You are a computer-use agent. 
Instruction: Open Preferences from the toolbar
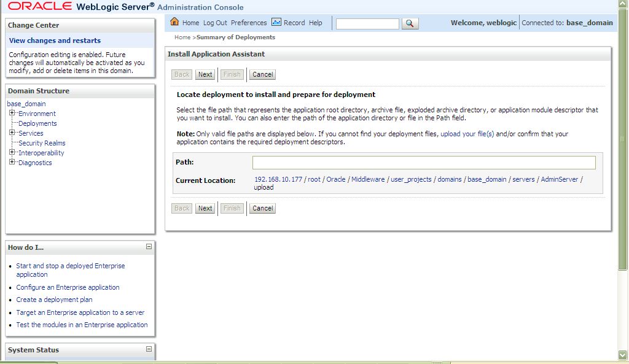(249, 23)
